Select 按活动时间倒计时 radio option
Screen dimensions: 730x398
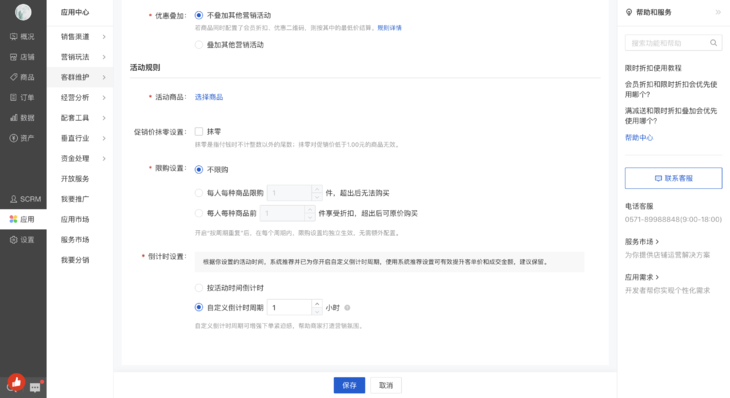pyautogui.click(x=199, y=288)
